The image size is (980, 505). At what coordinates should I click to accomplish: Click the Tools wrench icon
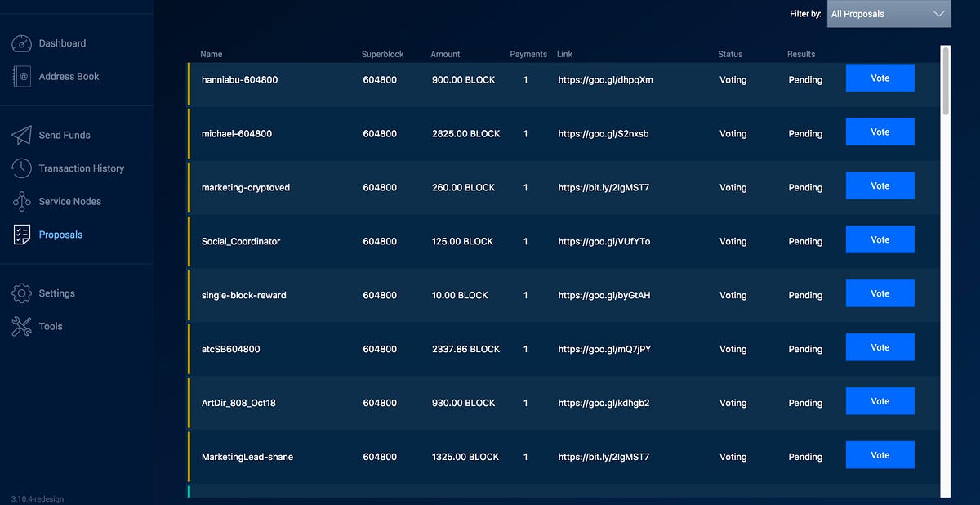coord(22,327)
